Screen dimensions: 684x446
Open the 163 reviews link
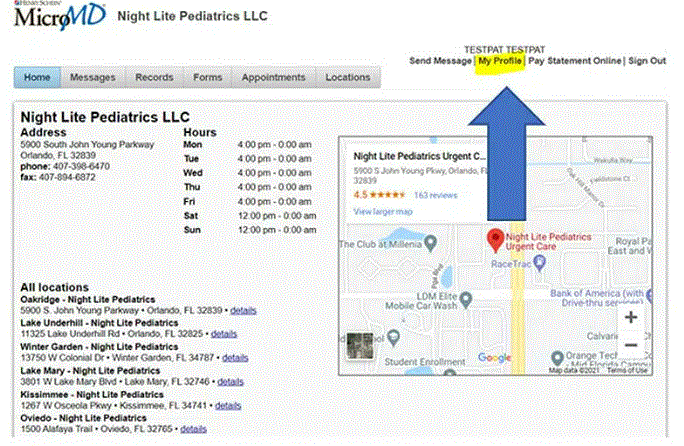pyautogui.click(x=435, y=195)
